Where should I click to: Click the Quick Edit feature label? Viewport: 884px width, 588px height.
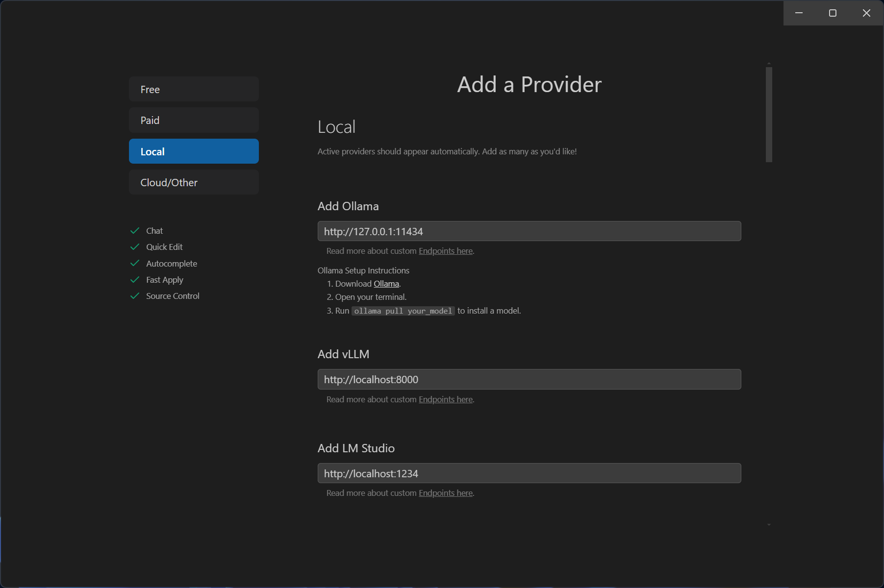[x=164, y=247]
